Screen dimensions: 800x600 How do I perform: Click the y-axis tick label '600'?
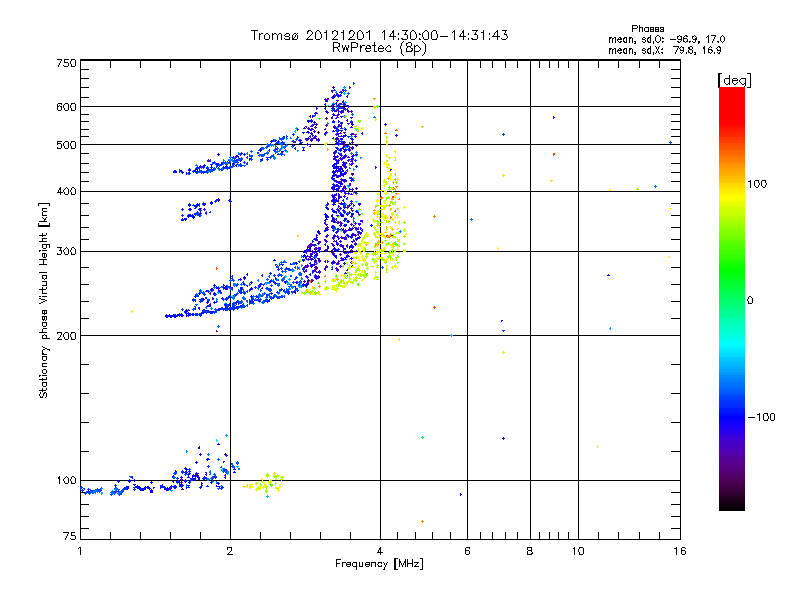[67, 107]
